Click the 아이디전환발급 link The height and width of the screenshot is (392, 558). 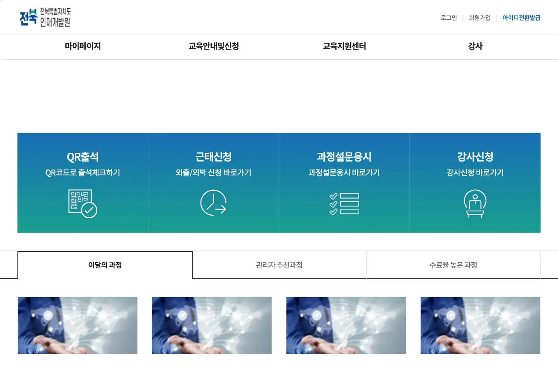(521, 18)
